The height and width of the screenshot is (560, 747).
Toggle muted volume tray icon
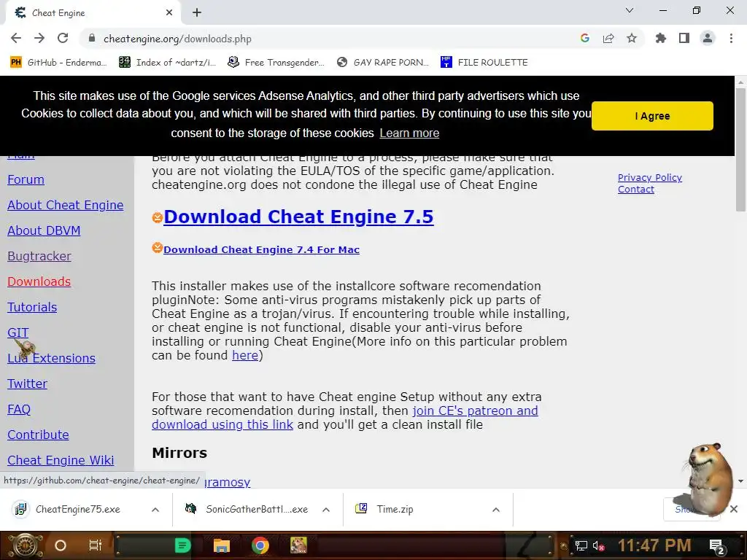[598, 545]
